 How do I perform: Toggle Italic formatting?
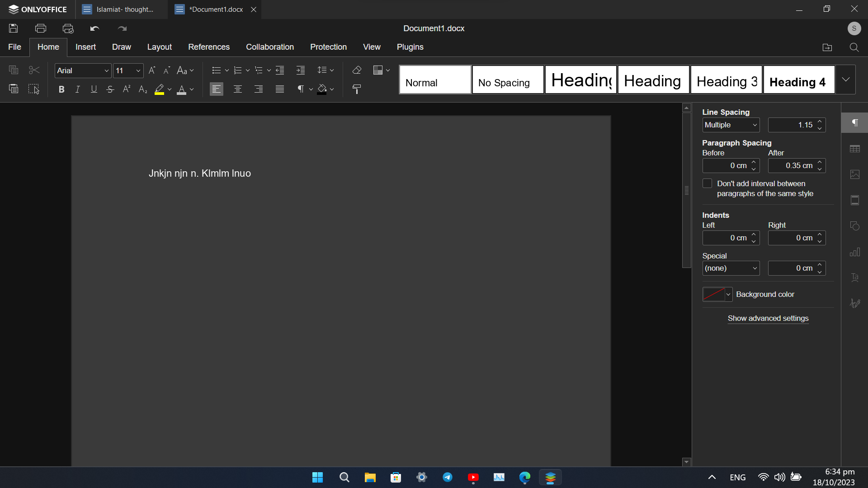click(x=78, y=89)
